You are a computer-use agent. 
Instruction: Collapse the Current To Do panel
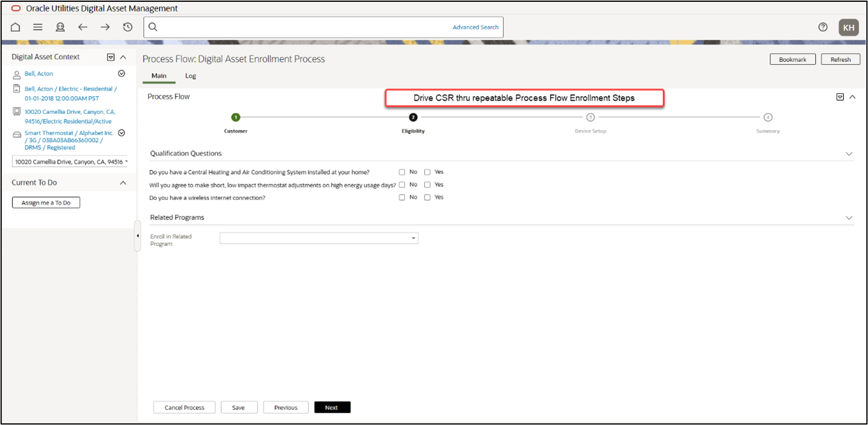(x=123, y=183)
